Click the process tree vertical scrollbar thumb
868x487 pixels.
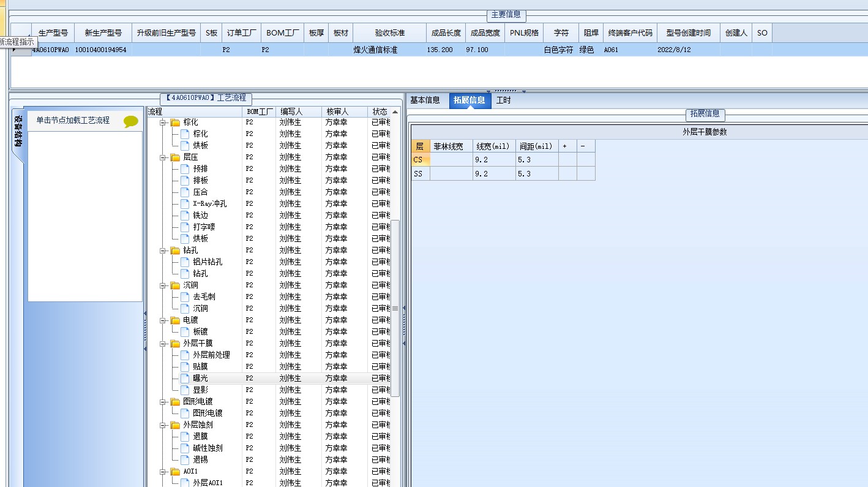tap(395, 308)
